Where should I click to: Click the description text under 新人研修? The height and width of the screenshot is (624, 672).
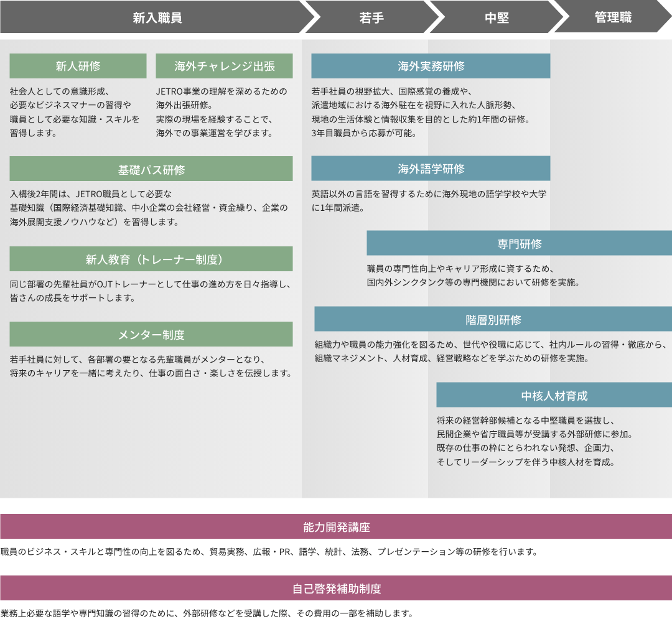coord(75,111)
